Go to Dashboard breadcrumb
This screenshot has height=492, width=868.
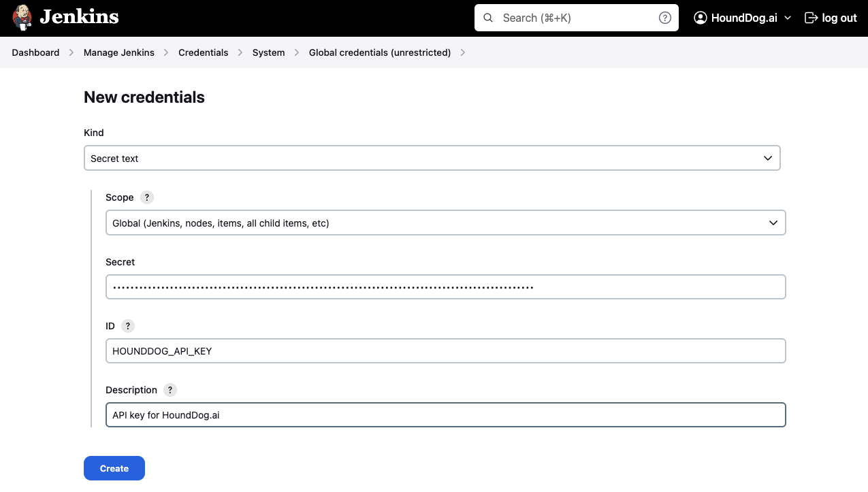point(35,52)
